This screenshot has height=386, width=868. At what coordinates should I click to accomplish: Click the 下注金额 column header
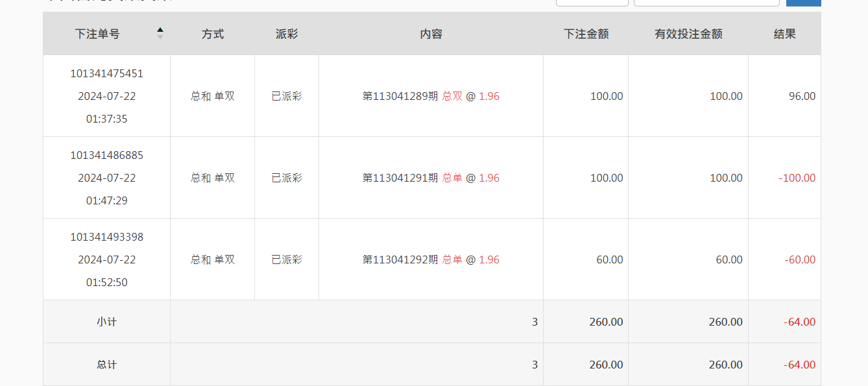click(586, 34)
